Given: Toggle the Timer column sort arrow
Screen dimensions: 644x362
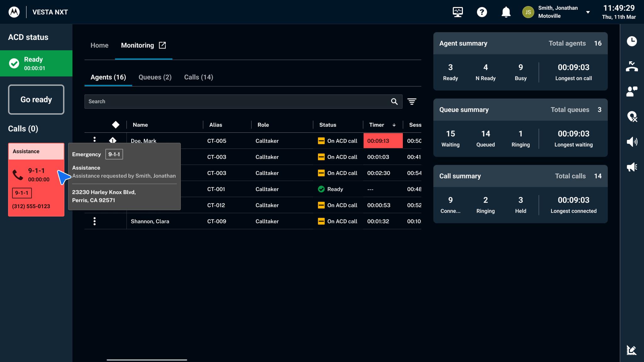Looking at the screenshot, I should (x=394, y=125).
